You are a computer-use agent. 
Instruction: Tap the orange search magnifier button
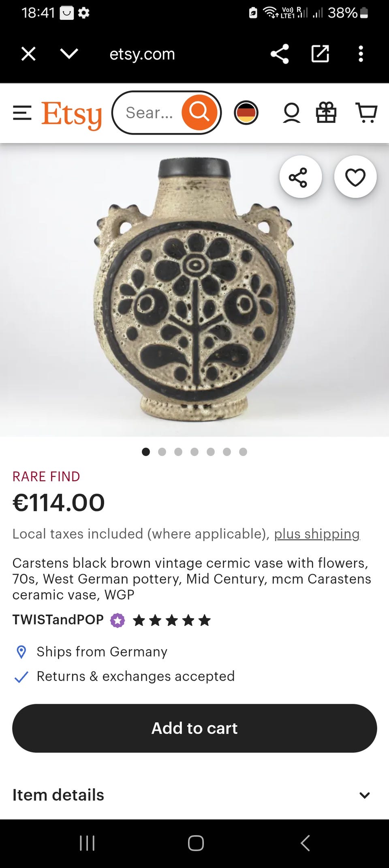[x=199, y=112]
